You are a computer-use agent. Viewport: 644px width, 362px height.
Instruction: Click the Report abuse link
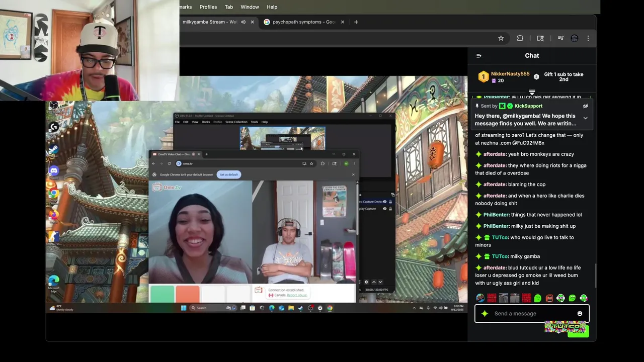(x=297, y=295)
